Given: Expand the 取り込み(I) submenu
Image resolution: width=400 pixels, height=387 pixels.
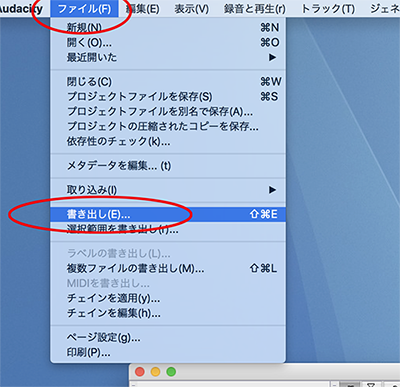Looking at the screenshot, I should [x=168, y=190].
